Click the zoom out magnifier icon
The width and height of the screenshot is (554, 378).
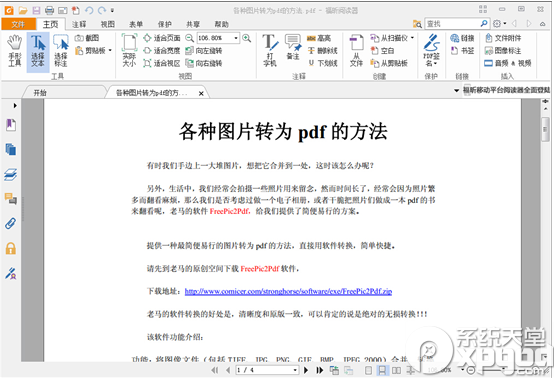point(190,38)
